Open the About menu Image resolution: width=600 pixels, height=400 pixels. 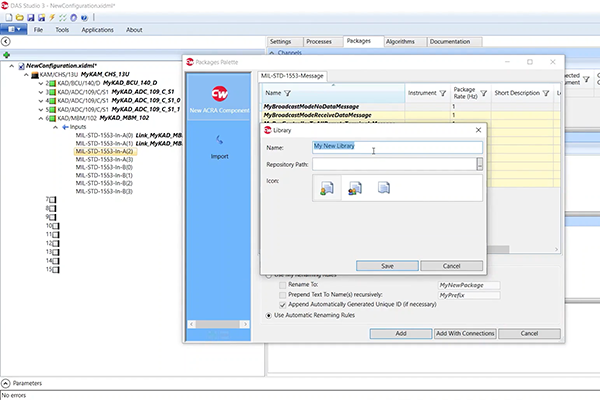[134, 29]
